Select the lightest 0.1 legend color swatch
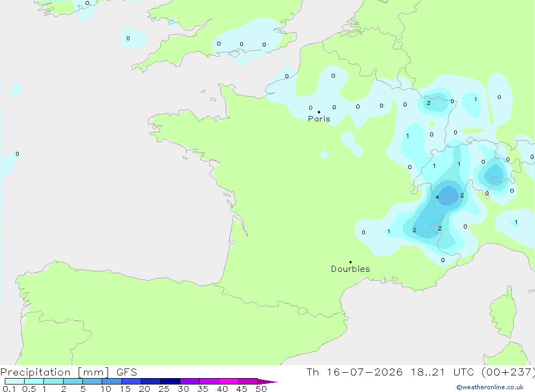This screenshot has width=535, height=392. coord(14,381)
